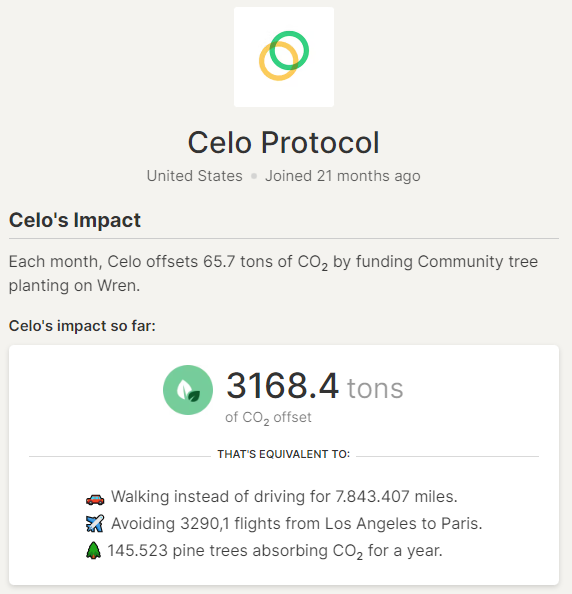Click the Joined 21 months ago text
The width and height of the screenshot is (572, 594).
pos(343,176)
